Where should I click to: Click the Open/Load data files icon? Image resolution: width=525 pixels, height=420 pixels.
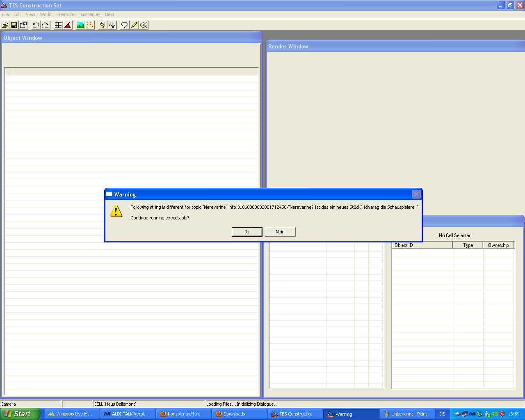[5, 25]
